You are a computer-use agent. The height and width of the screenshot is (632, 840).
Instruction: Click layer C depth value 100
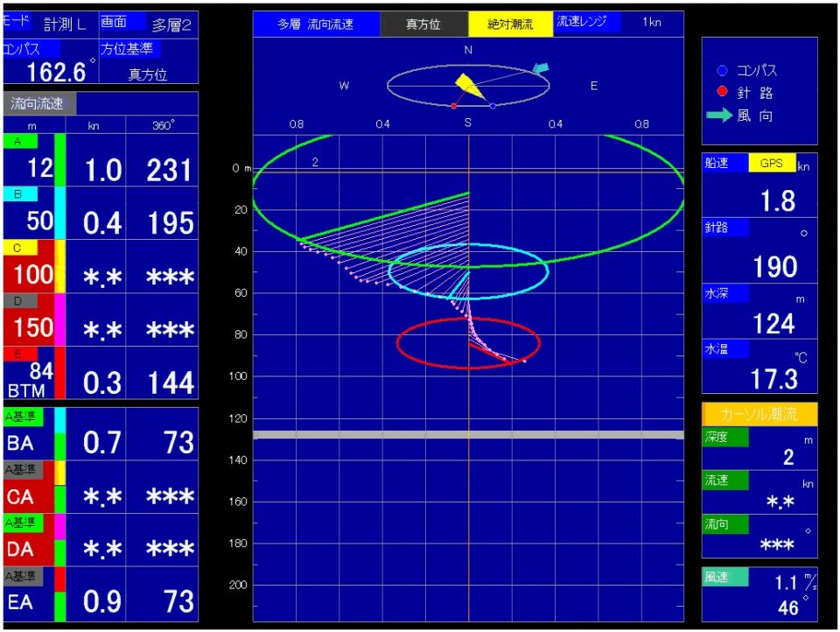coord(34,275)
